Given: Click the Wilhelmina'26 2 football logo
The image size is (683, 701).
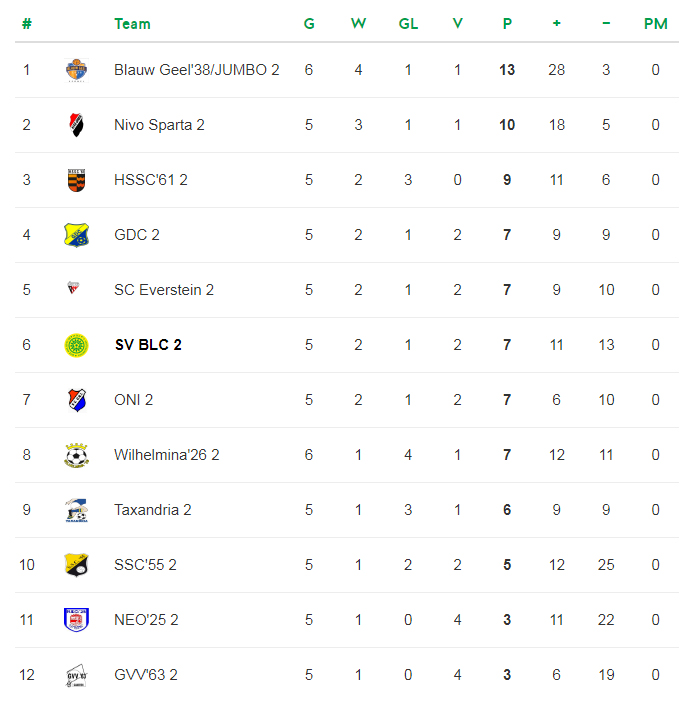Looking at the screenshot, I should [76, 455].
